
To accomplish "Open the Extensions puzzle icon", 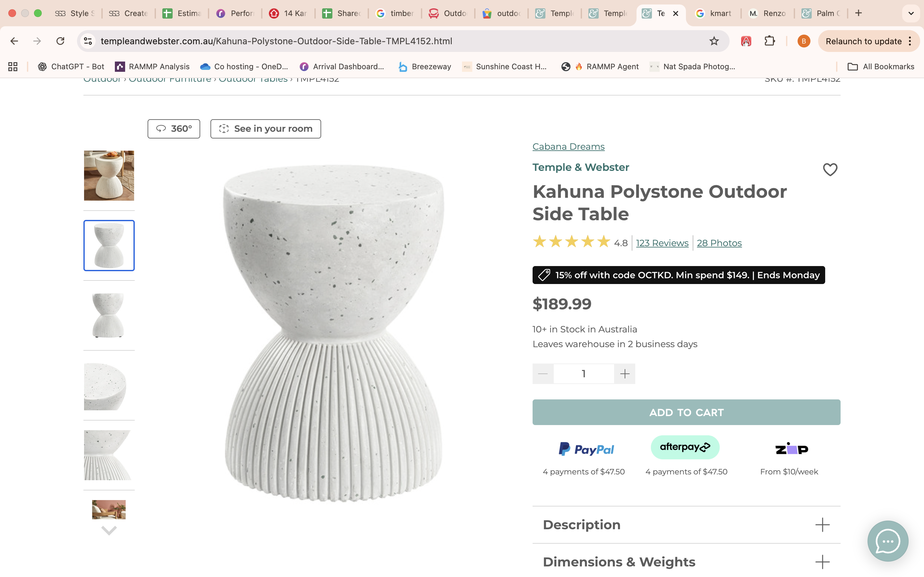I will [x=769, y=41].
